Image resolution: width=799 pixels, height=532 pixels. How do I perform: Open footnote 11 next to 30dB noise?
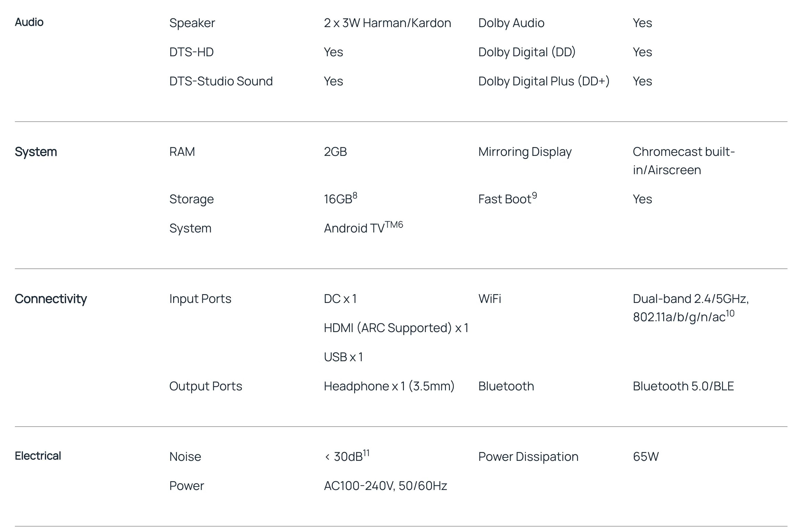point(366,453)
